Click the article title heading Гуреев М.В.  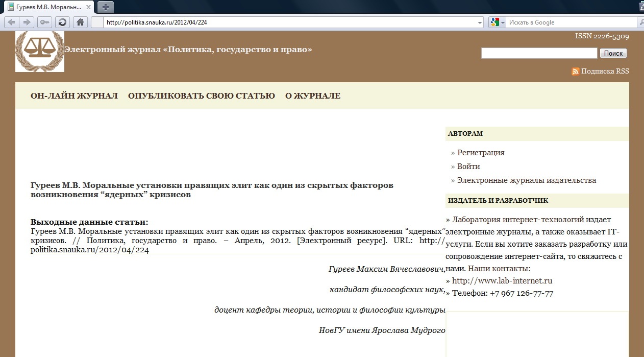click(212, 190)
